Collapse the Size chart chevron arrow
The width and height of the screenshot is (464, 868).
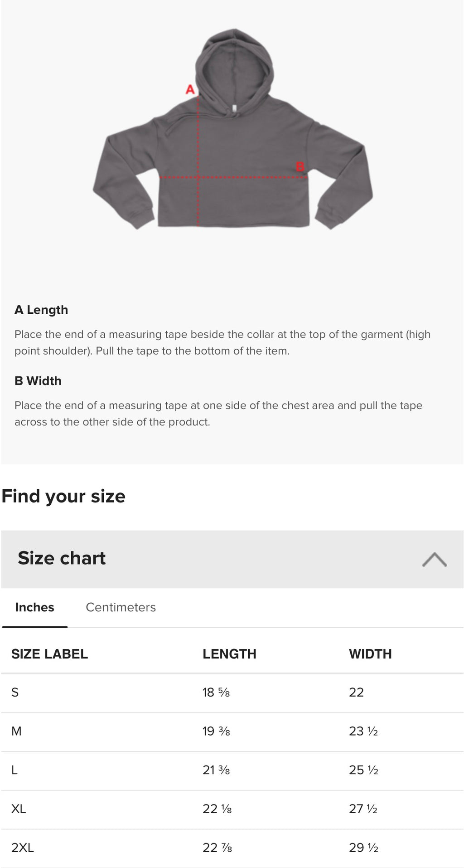(434, 559)
